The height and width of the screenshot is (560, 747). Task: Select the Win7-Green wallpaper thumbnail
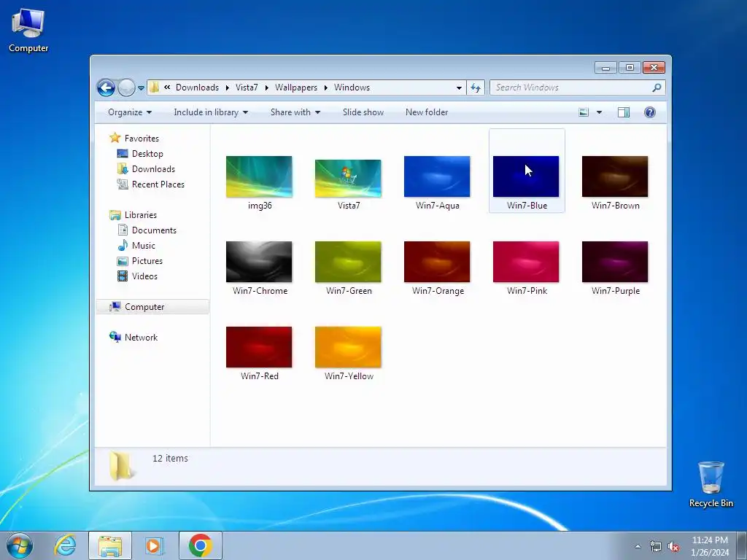coord(348,262)
